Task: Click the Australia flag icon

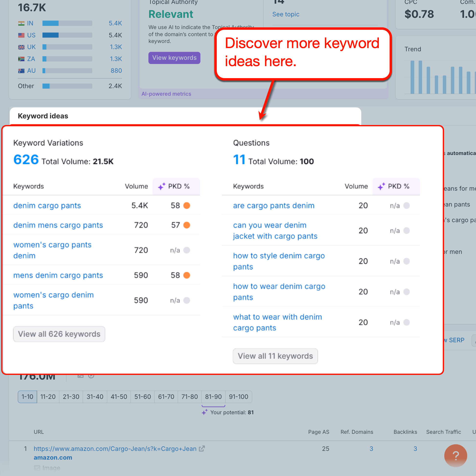Action: [21, 71]
